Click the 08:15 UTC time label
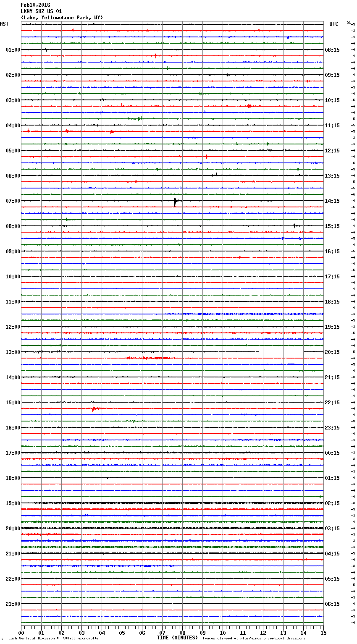 coord(332,50)
